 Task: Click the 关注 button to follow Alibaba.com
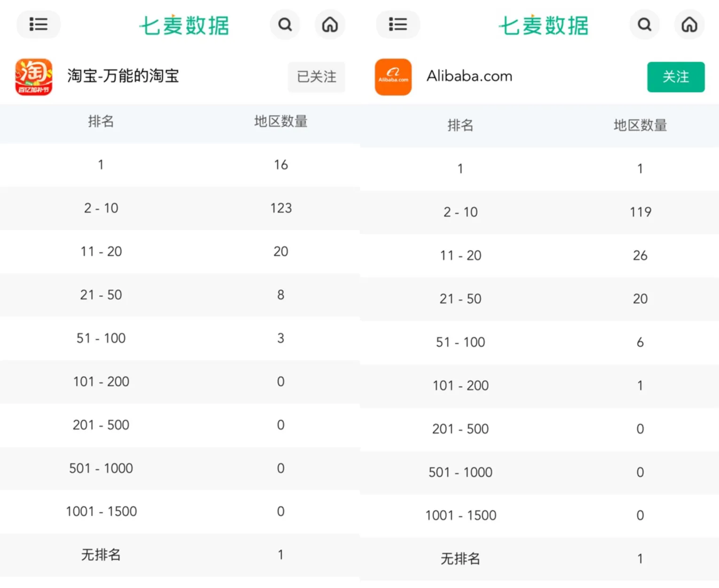(x=676, y=77)
